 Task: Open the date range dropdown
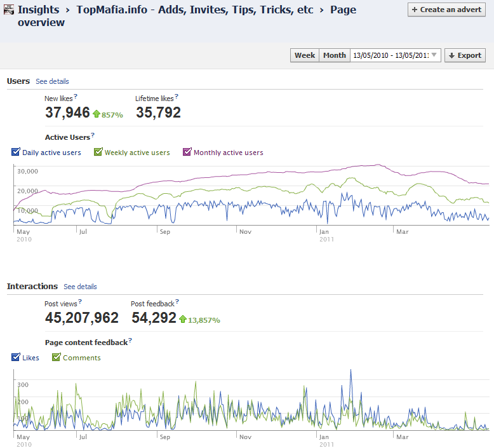click(x=396, y=55)
